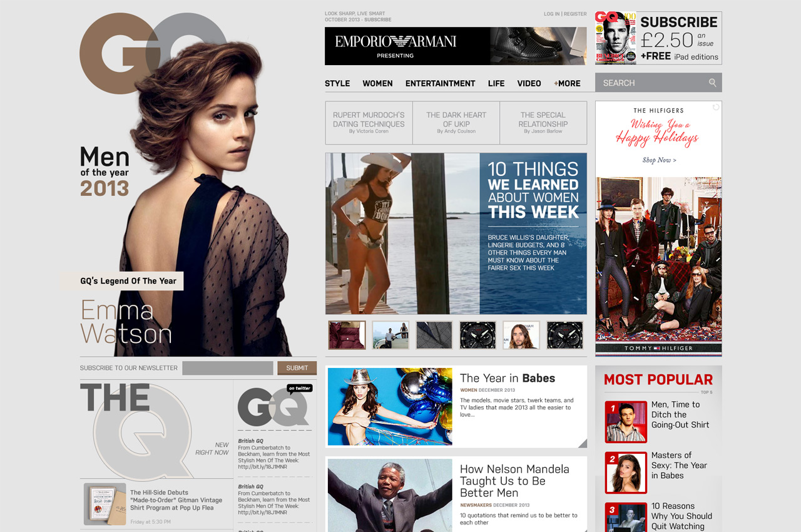Select the Jared Leto carousel thumbnail
Screen dimensions: 801x532
(x=521, y=335)
